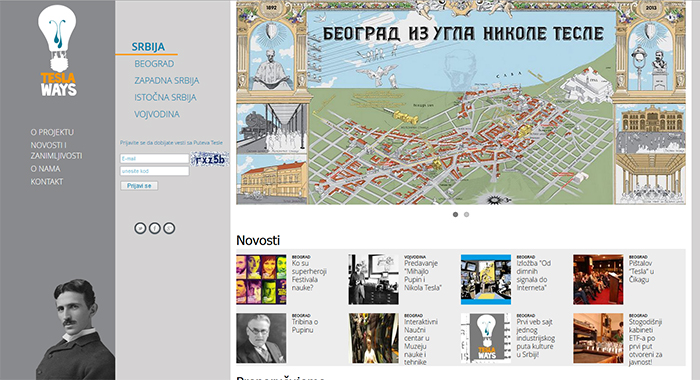Click the Tesla Ways lightbulb logo
Viewport: 700px width, 380px height.
click(x=57, y=50)
